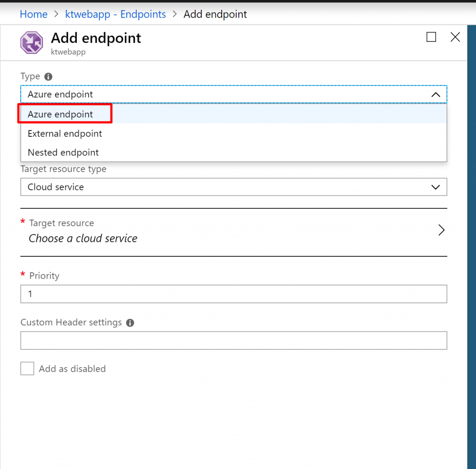
Task: Show the Type info tooltip icon
Action: click(48, 77)
